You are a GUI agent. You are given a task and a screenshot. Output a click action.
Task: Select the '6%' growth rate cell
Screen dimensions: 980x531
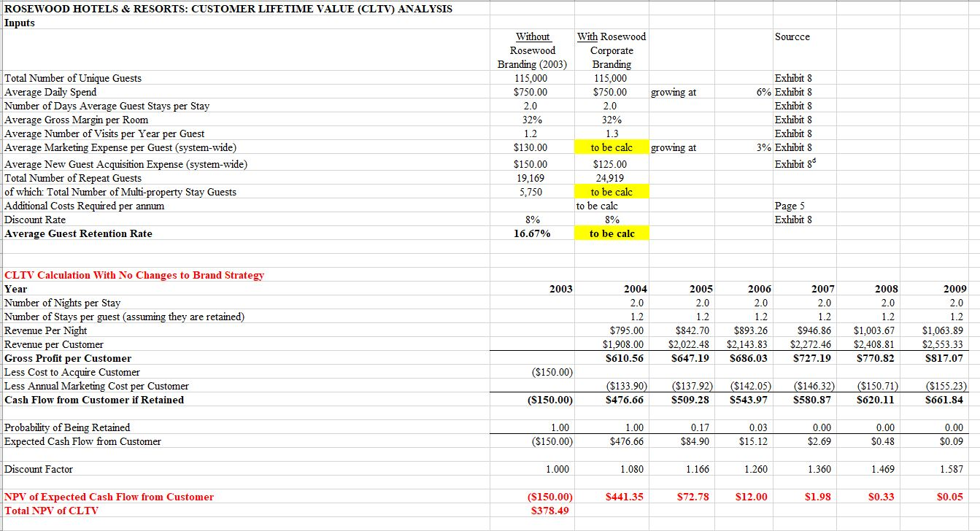click(764, 92)
